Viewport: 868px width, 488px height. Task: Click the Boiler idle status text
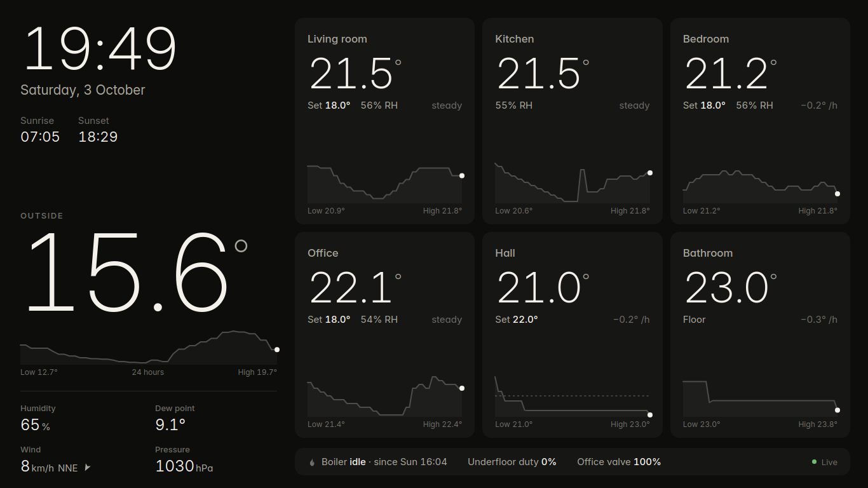pyautogui.click(x=384, y=462)
